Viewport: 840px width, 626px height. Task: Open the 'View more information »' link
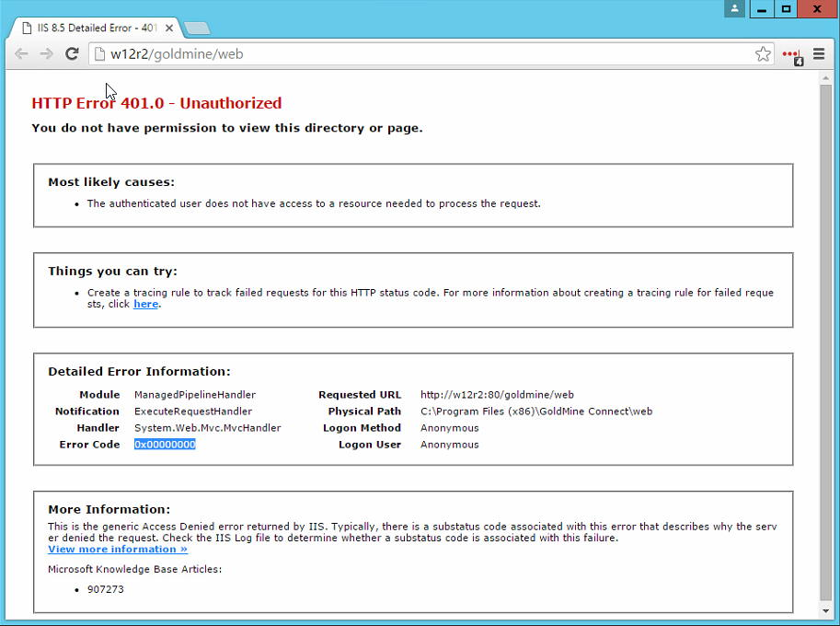click(118, 549)
